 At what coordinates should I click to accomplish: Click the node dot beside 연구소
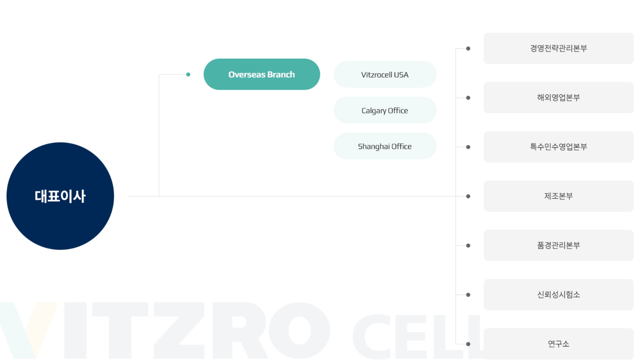tap(468, 344)
